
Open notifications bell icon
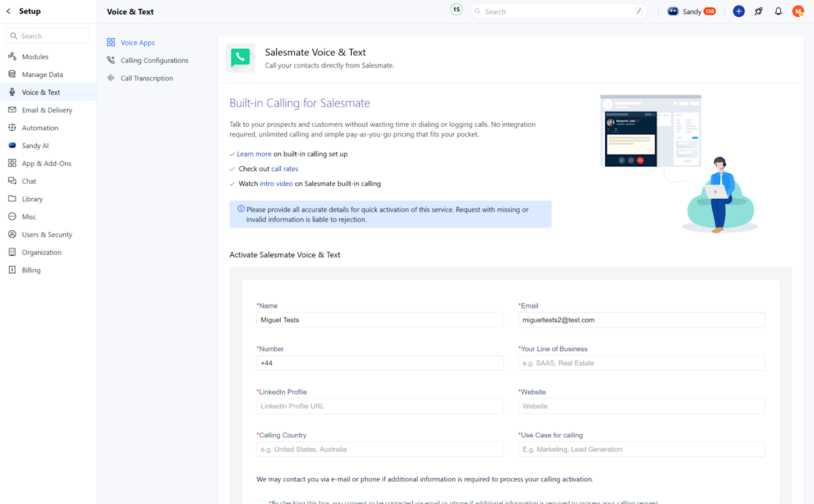click(x=778, y=11)
